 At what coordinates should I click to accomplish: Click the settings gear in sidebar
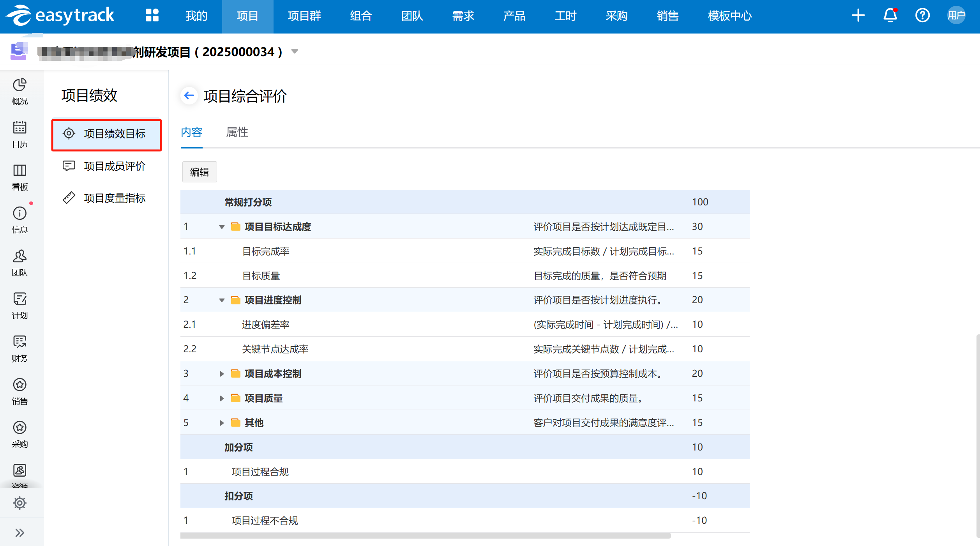click(19, 503)
